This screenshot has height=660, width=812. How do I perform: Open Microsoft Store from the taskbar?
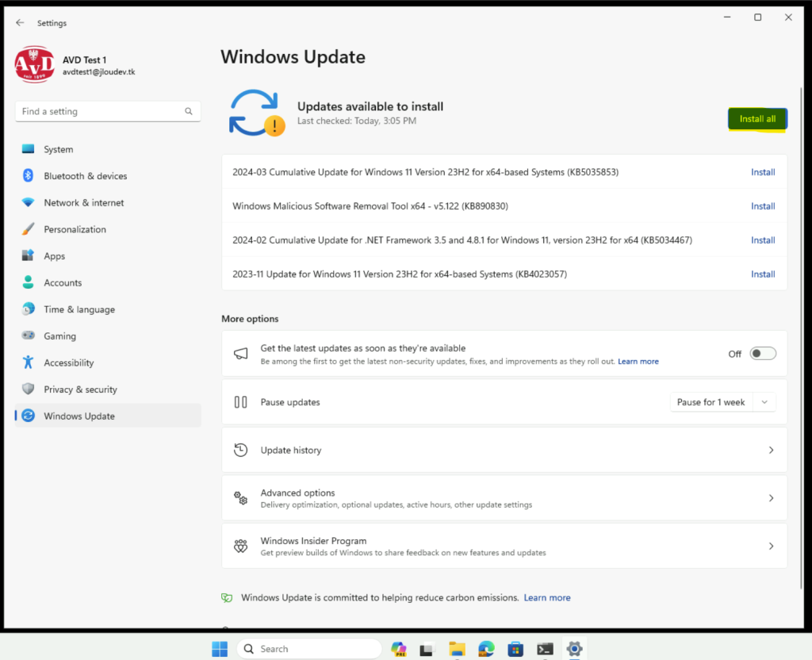coord(515,649)
